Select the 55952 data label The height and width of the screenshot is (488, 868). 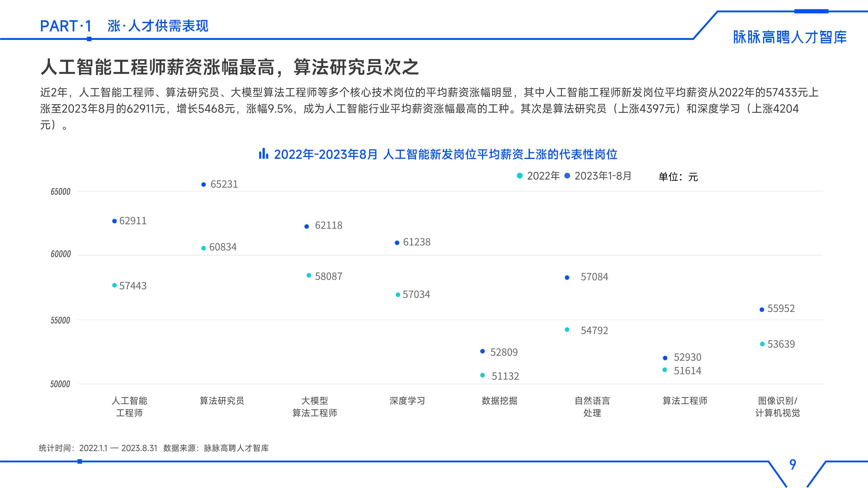[781, 308]
